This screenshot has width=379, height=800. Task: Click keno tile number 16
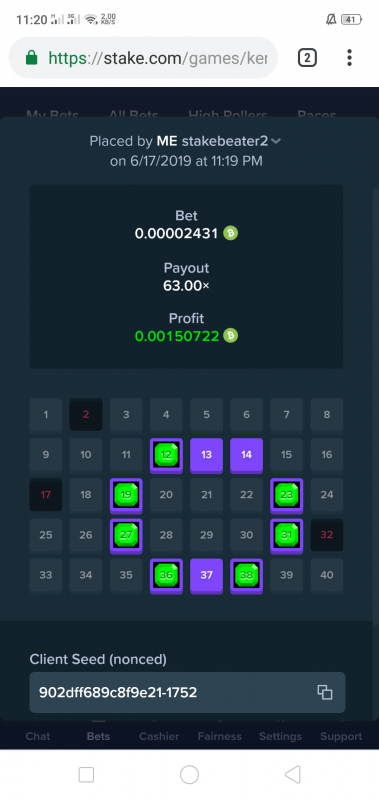(x=327, y=455)
